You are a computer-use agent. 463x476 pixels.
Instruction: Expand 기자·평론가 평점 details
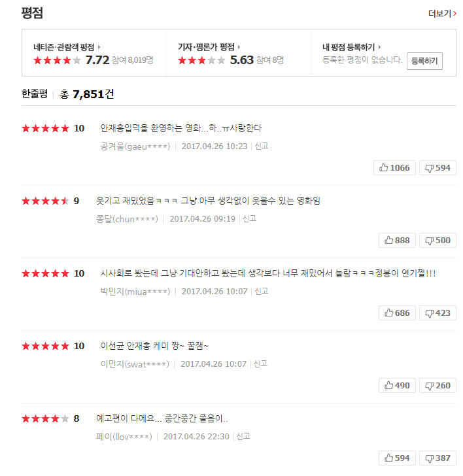coord(209,47)
